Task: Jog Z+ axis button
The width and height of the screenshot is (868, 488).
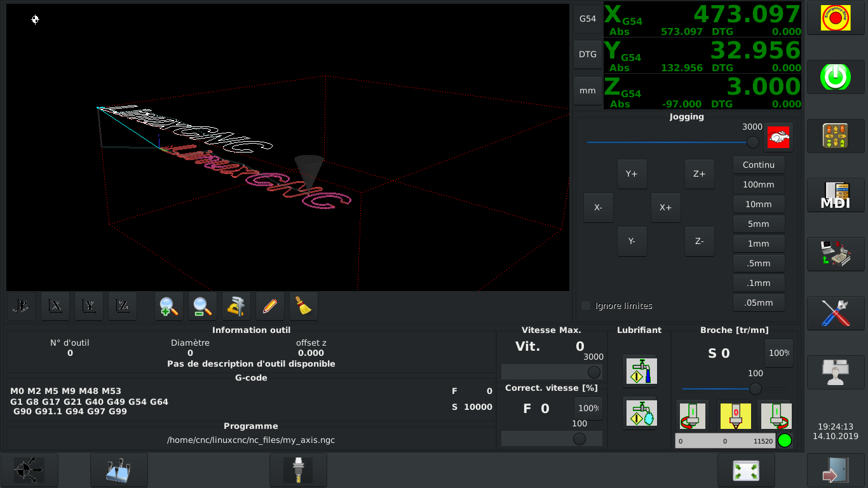Action: (699, 173)
